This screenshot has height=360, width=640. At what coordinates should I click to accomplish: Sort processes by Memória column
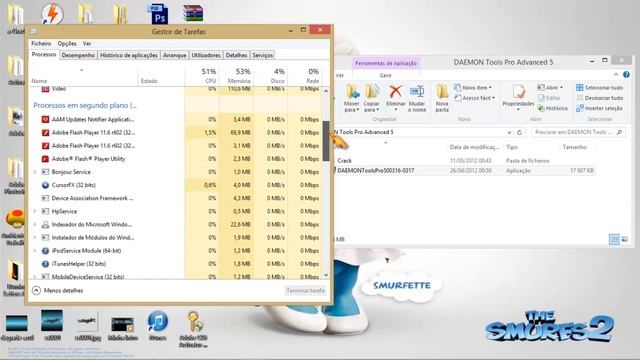click(x=236, y=76)
